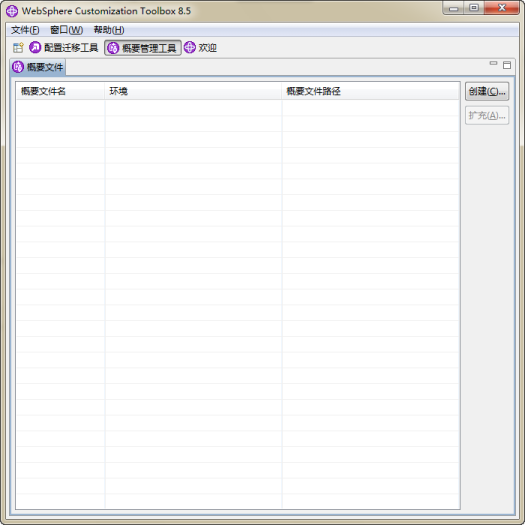Click the 环境 column header
This screenshot has width=525, height=525.
click(193, 91)
